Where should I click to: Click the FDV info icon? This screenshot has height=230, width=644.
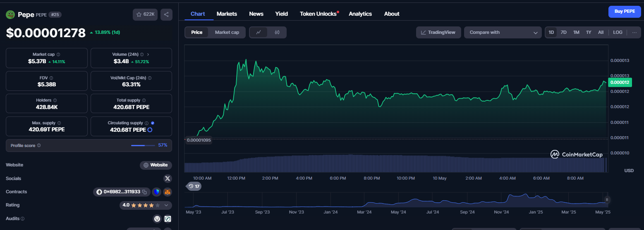click(51, 78)
